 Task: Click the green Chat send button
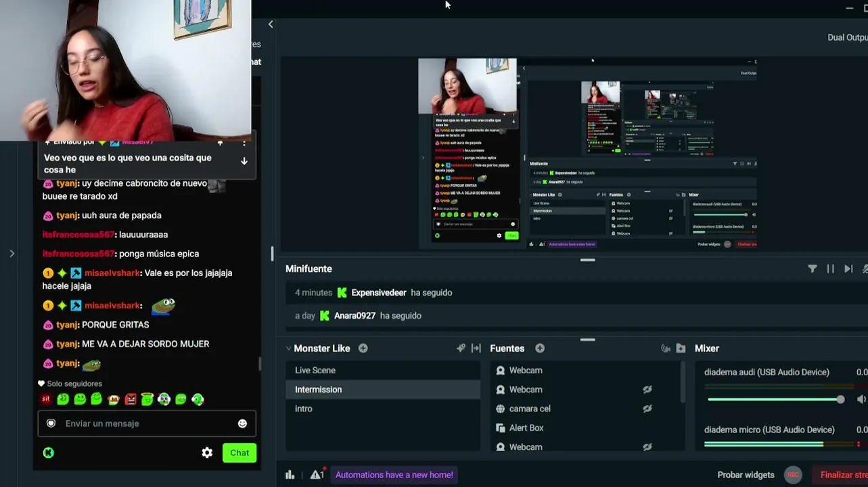pos(239,453)
